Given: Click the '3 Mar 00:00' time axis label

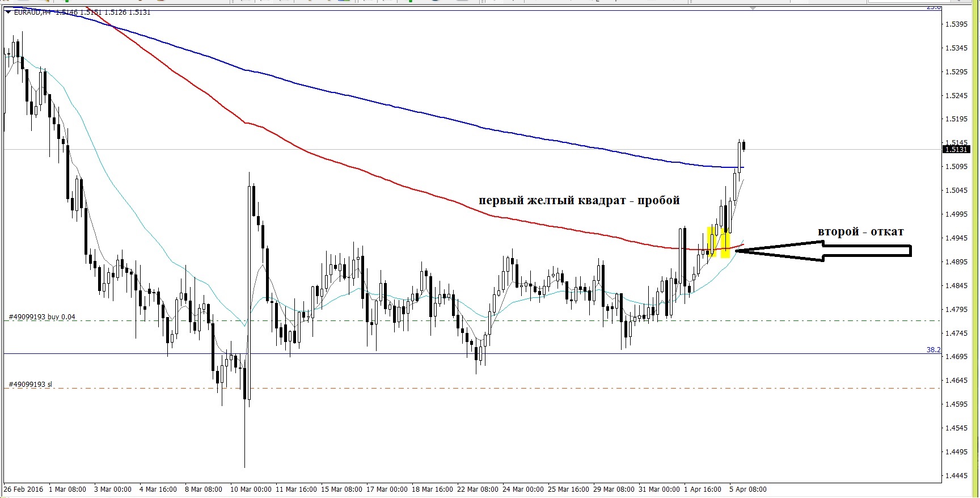Looking at the screenshot, I should coord(113,489).
